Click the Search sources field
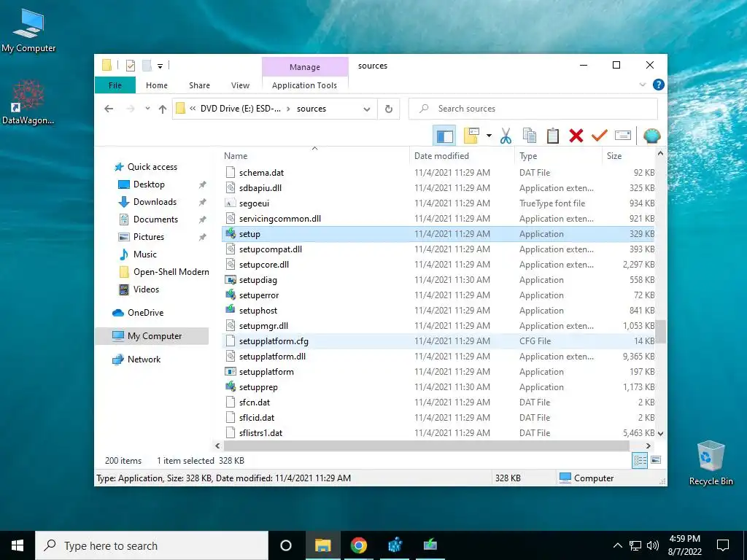 point(533,109)
